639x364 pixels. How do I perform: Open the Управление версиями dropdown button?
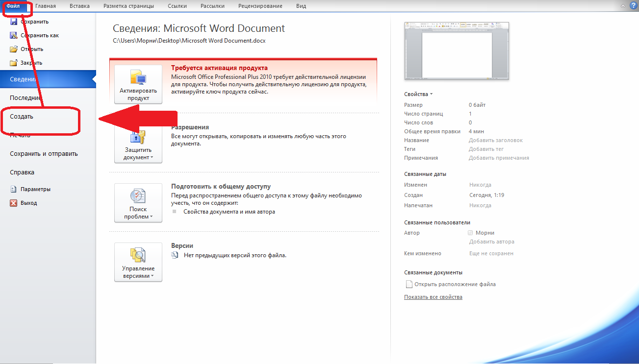(x=138, y=262)
